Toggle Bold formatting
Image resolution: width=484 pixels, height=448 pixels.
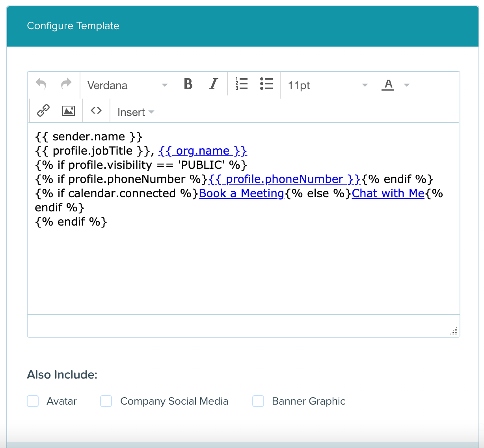point(188,84)
